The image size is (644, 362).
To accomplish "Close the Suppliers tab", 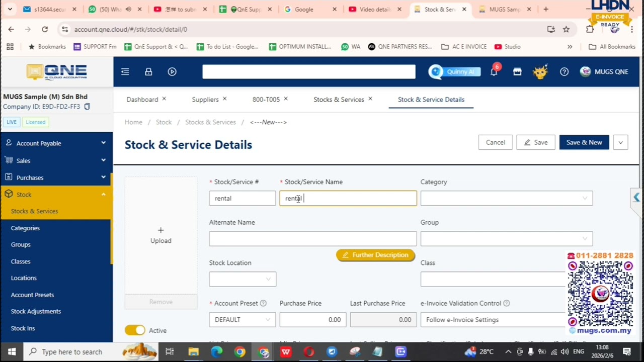I will 224,99.
